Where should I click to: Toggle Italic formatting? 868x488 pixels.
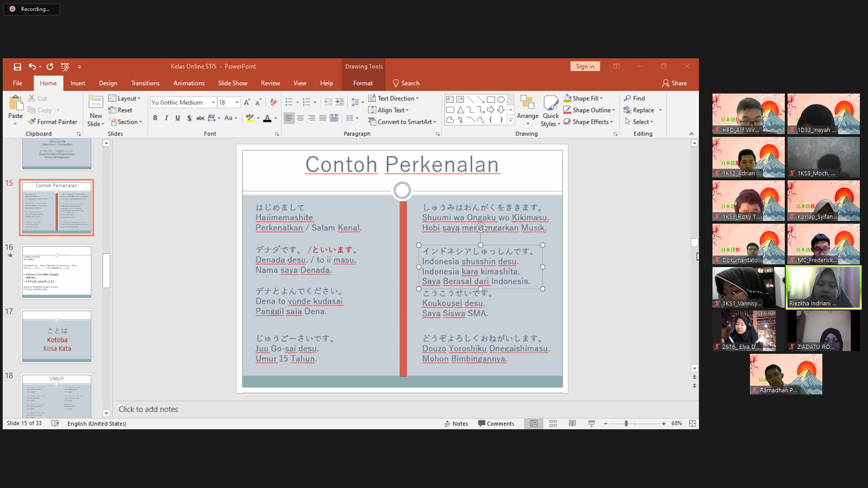click(x=166, y=118)
